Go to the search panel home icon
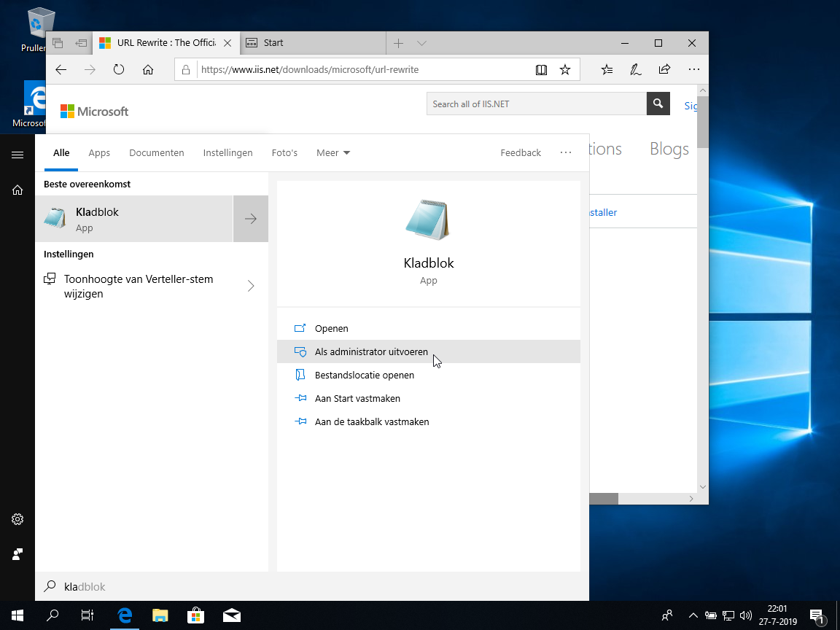The image size is (840, 630). tap(17, 190)
